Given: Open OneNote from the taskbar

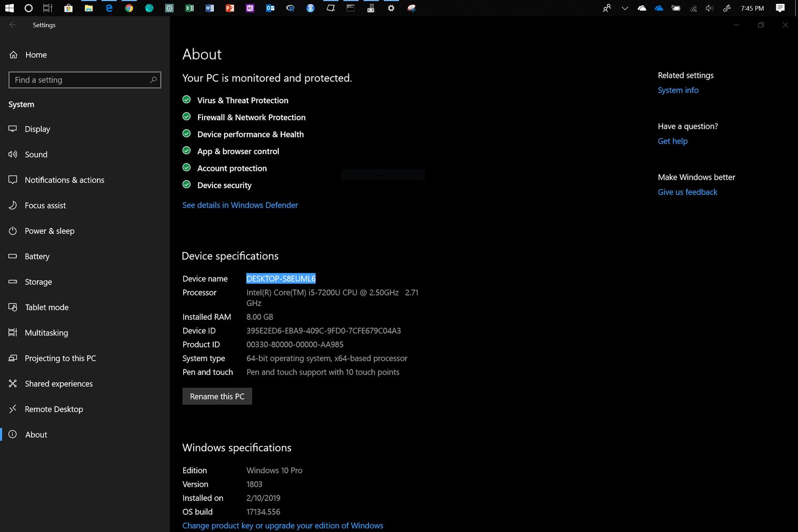Looking at the screenshot, I should 250,8.
